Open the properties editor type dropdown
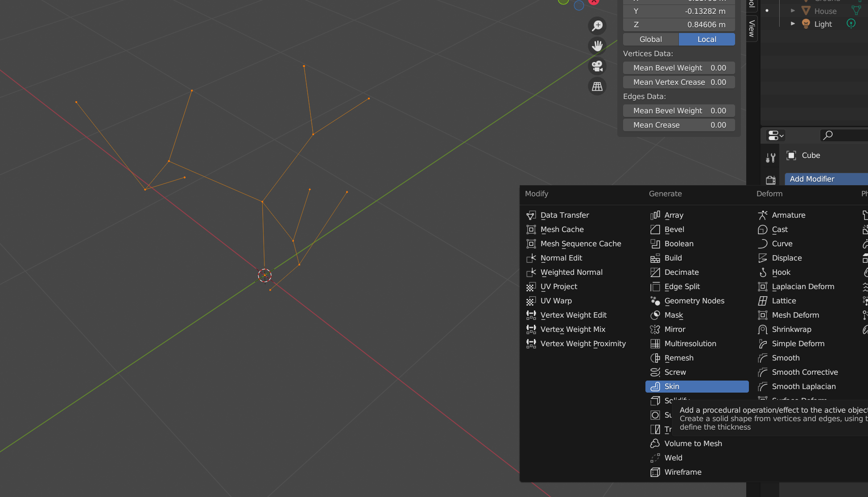This screenshot has width=868, height=497. [x=776, y=135]
